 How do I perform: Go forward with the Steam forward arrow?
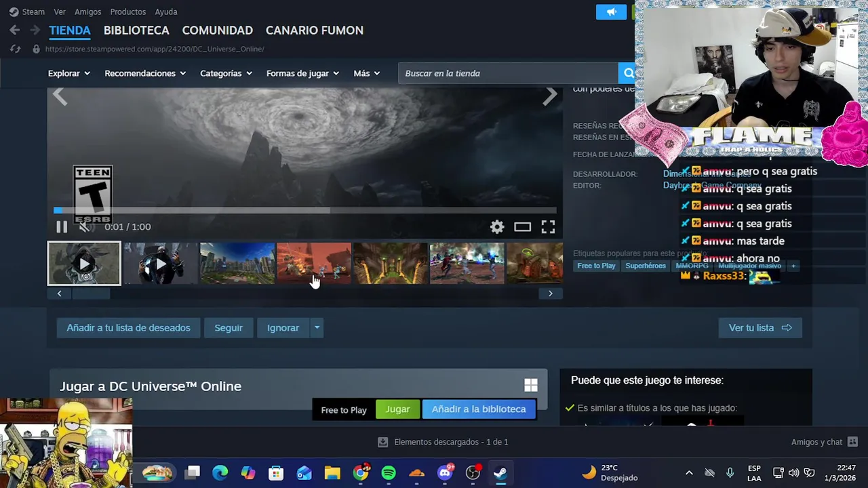pyautogui.click(x=35, y=30)
